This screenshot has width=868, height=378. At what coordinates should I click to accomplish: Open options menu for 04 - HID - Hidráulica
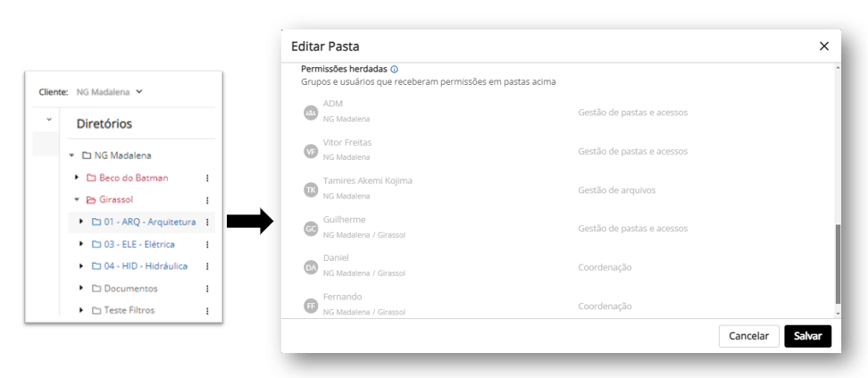(x=207, y=266)
